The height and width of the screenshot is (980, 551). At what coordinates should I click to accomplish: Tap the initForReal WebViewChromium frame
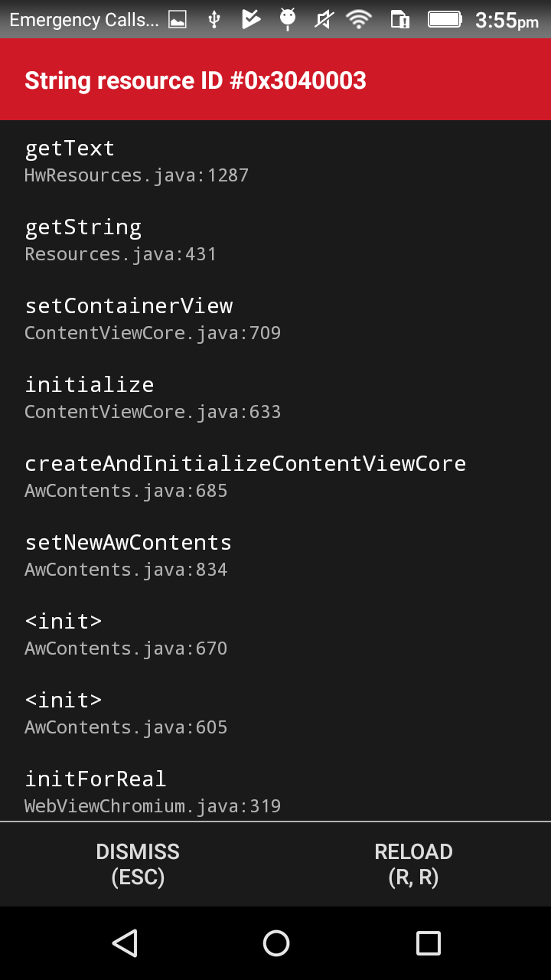coord(275,792)
